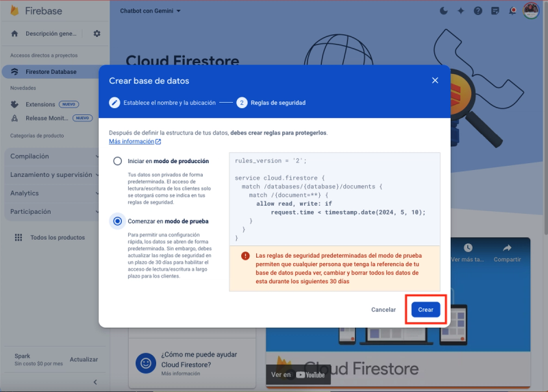Open the Más información link in dialog
This screenshot has width=548, height=392.
pos(132,142)
